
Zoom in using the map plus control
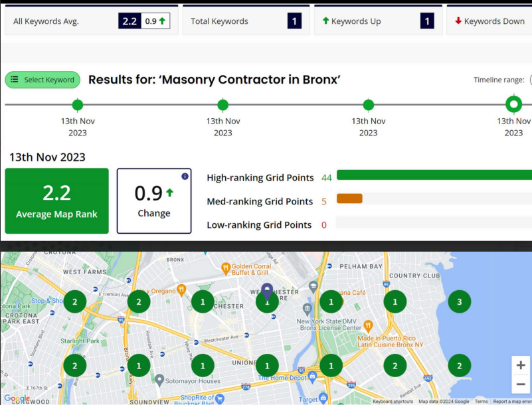pos(521,365)
